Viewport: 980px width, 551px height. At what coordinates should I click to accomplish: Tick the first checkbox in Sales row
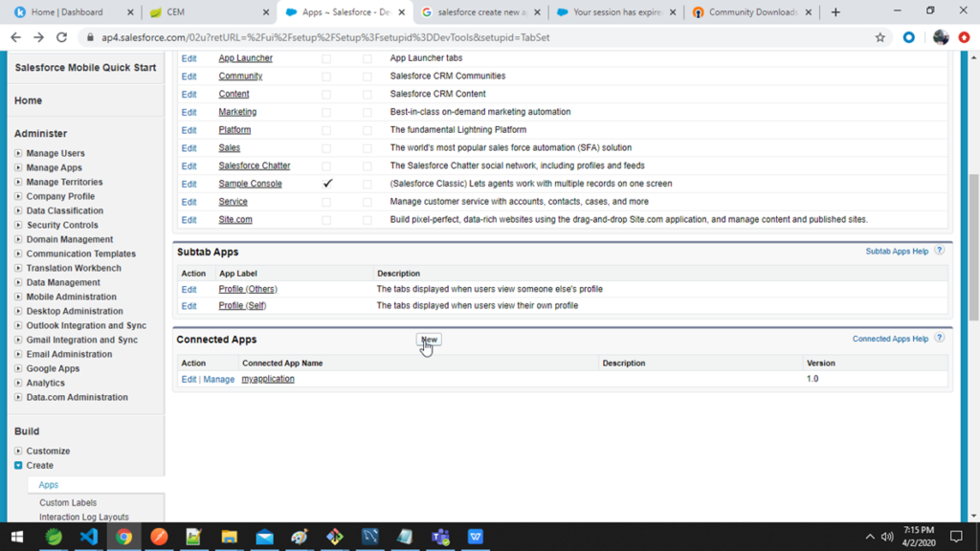[x=326, y=148]
